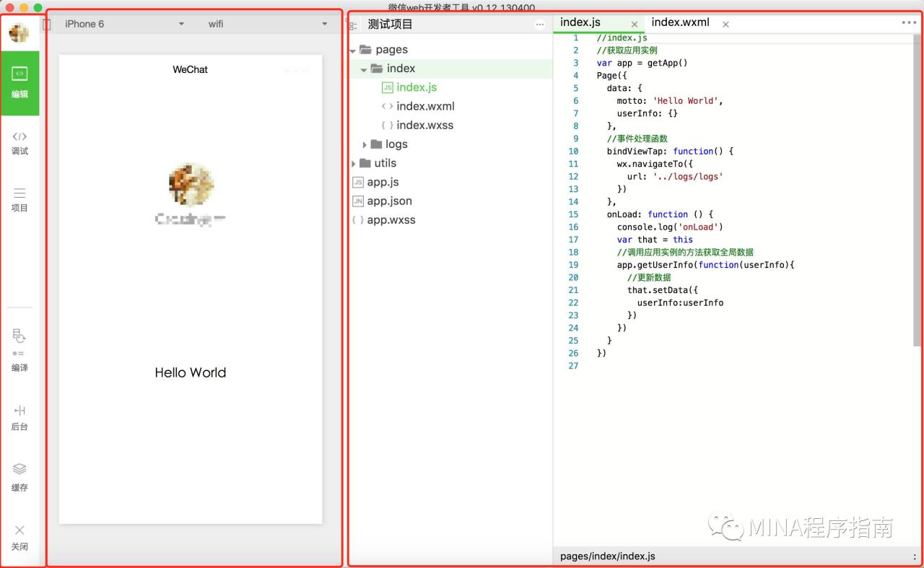The width and height of the screenshot is (924, 568).
Task: Click the 关闭 (Close) project icon
Action: 19,538
